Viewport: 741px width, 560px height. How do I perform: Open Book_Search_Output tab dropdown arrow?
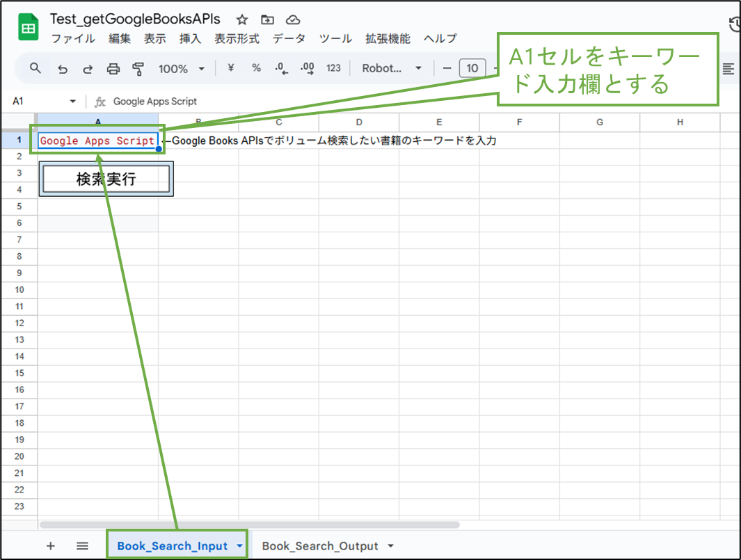tap(391, 546)
